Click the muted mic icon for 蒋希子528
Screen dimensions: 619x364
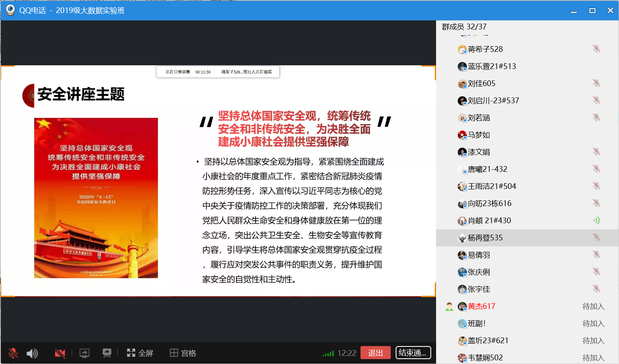(x=596, y=49)
